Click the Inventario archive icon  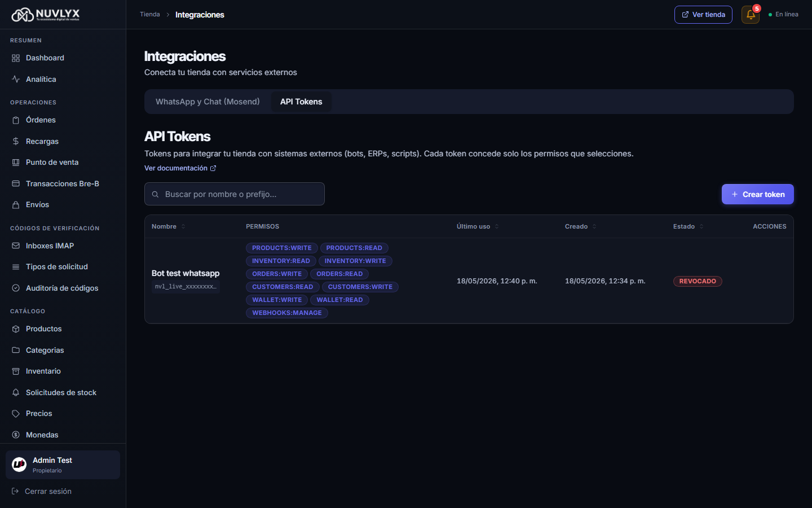(x=16, y=371)
